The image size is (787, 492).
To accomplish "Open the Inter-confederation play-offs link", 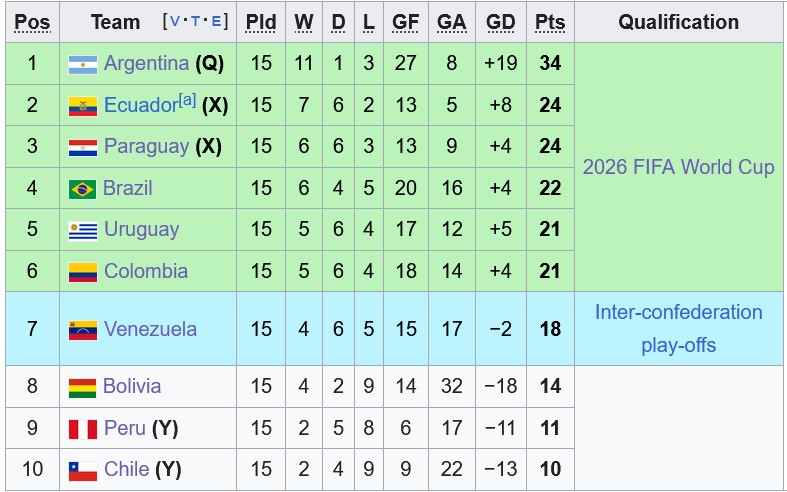I will (678, 329).
